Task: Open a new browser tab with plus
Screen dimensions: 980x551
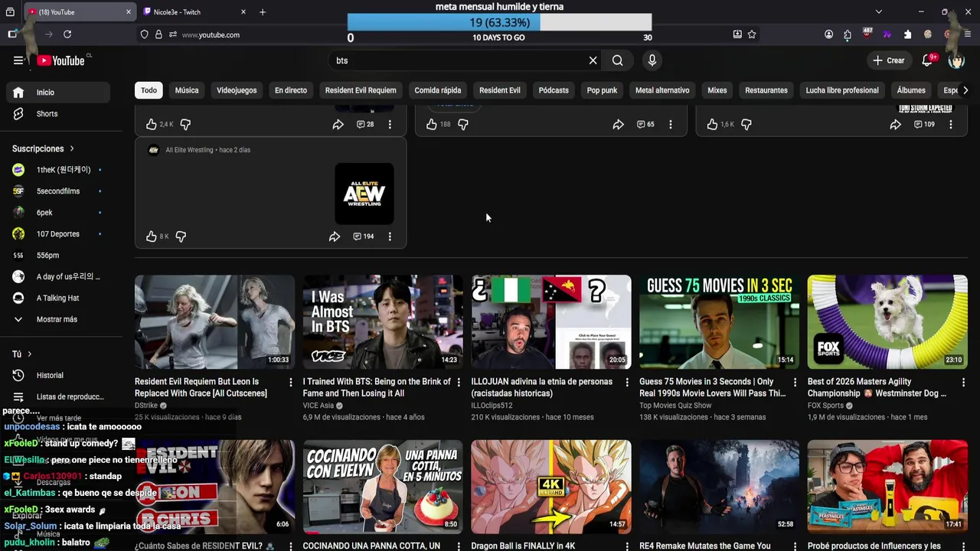Action: click(263, 12)
